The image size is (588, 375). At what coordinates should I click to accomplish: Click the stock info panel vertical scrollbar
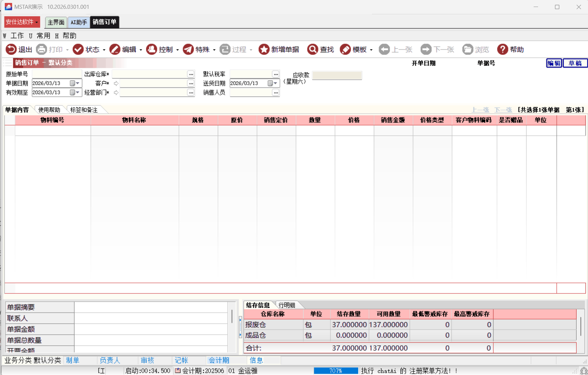coord(581,327)
